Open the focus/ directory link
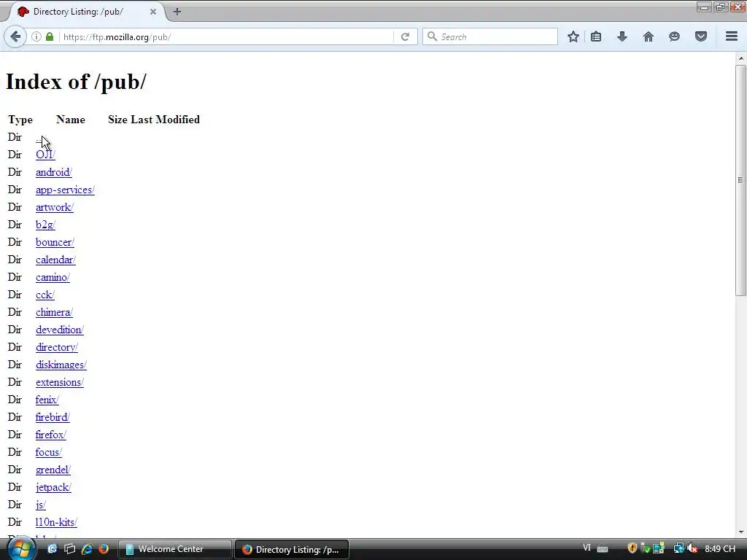The height and width of the screenshot is (560, 747). [49, 452]
